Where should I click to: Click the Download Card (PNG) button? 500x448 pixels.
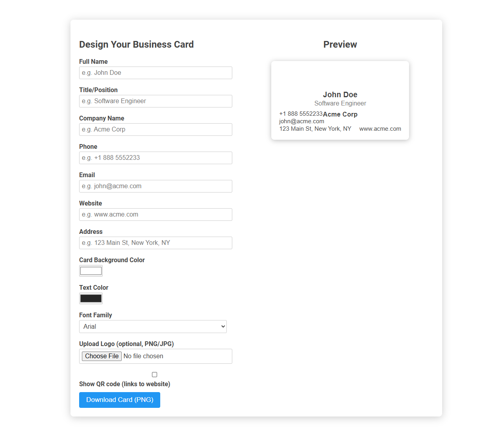pyautogui.click(x=119, y=400)
